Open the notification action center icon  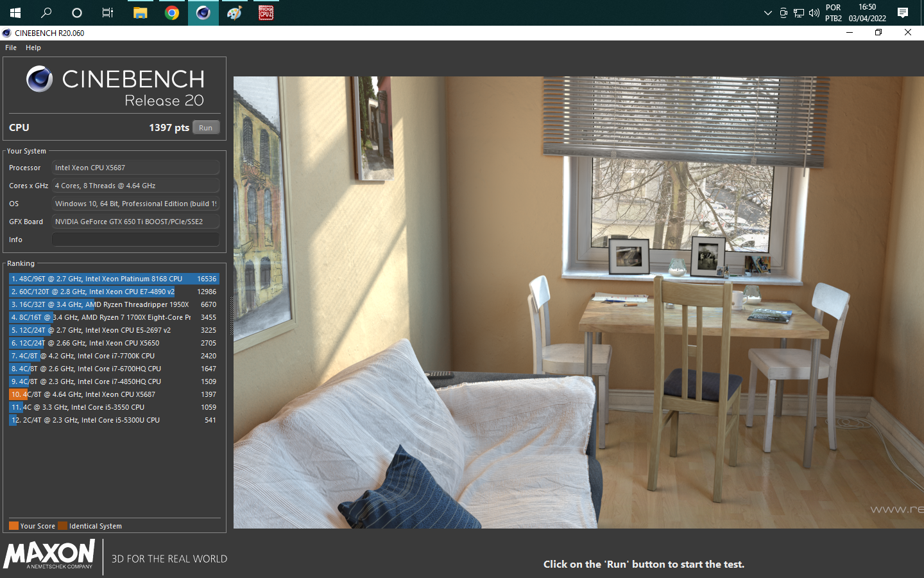coord(903,13)
